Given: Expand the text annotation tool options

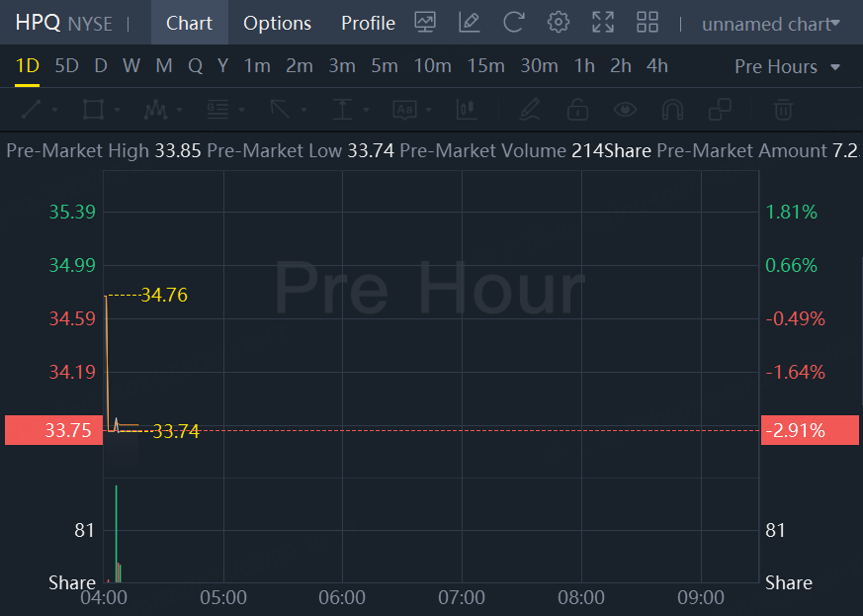Looking at the screenshot, I should point(427,109).
